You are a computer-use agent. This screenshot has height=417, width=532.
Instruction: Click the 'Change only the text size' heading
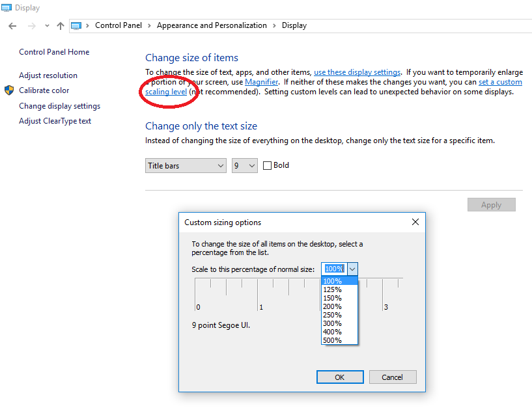[x=201, y=126]
